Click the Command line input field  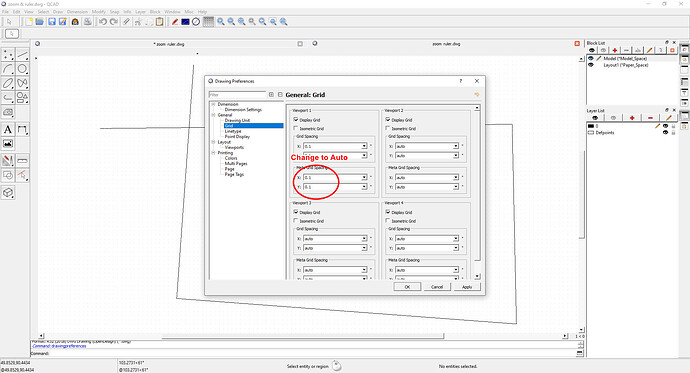click(312, 353)
